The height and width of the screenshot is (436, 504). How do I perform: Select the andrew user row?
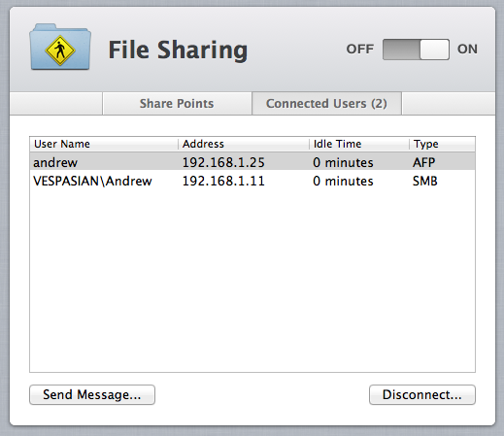pyautogui.click(x=252, y=162)
